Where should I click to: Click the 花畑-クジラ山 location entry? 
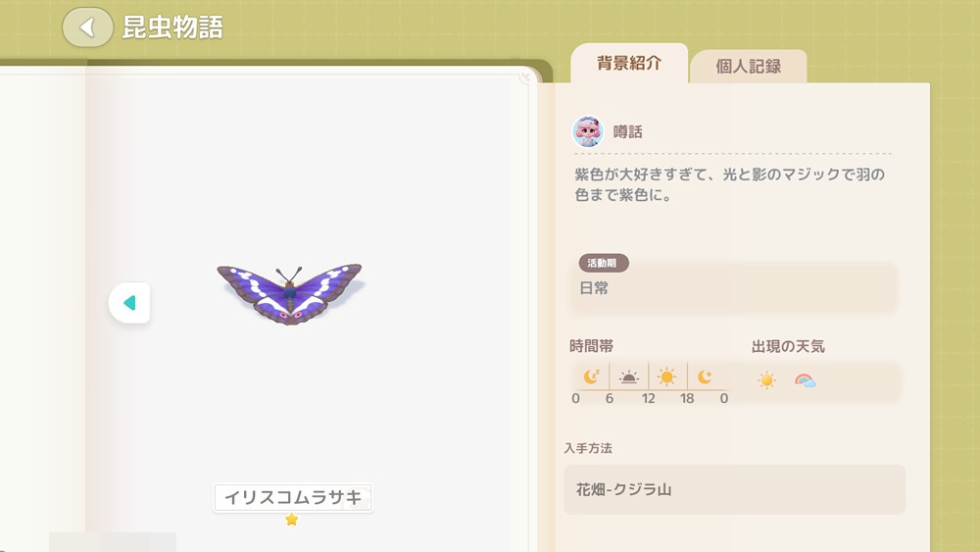pos(734,489)
